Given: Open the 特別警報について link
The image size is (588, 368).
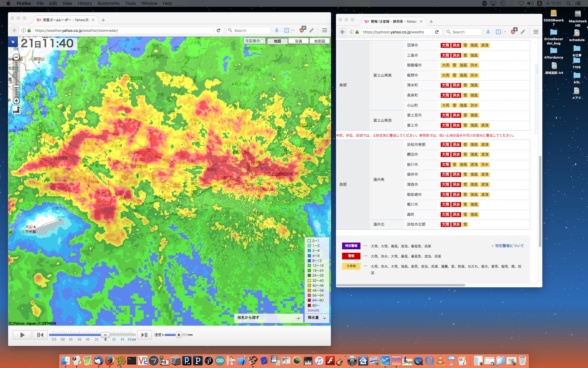Looking at the screenshot, I should click(x=509, y=246).
